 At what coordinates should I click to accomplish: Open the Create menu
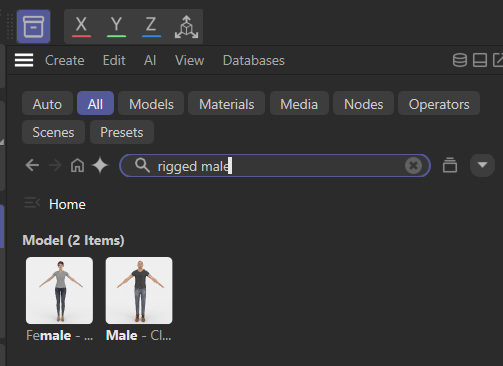[65, 60]
